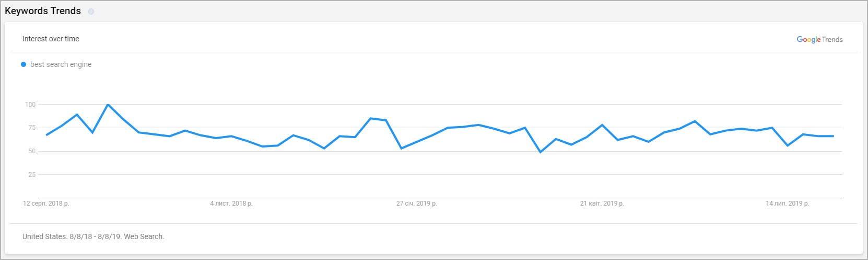Click the Keywords Trends heading

(43, 11)
